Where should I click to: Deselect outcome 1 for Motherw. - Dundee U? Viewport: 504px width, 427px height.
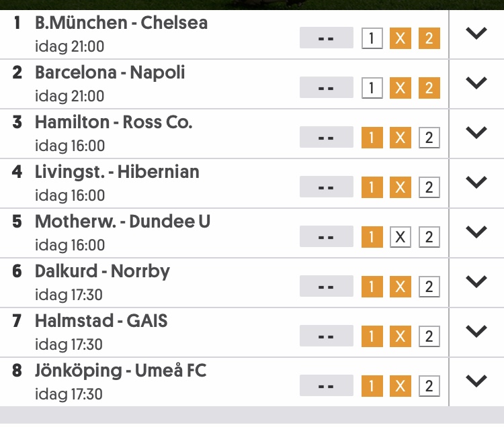point(372,237)
